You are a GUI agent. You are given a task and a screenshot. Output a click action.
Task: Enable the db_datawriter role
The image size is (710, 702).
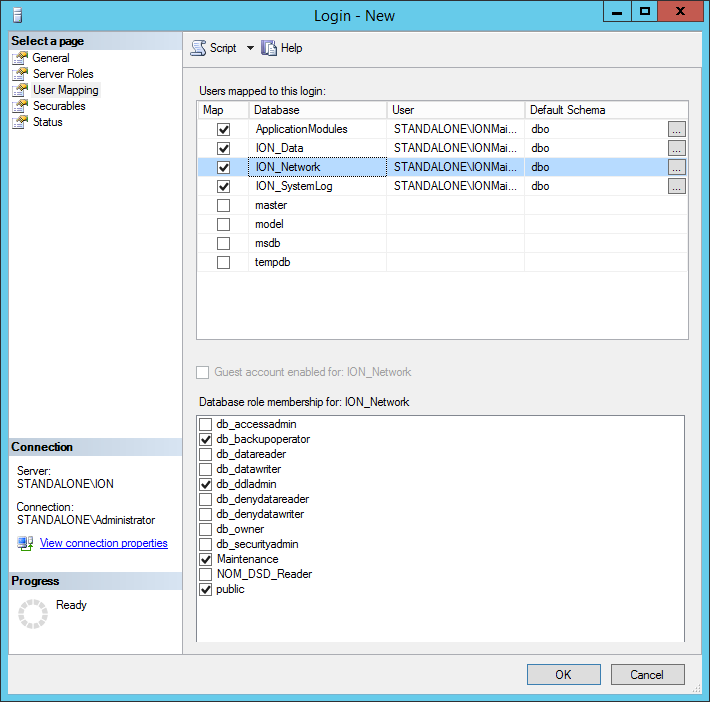[206, 469]
